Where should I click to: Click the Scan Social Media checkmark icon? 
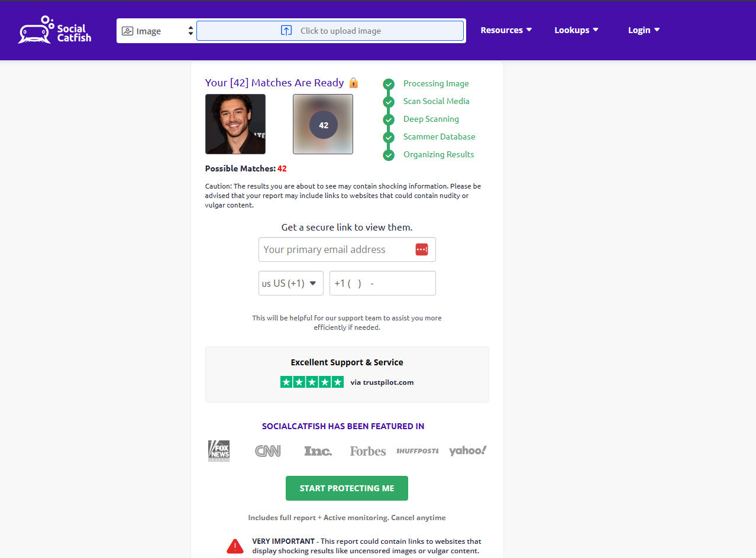click(x=389, y=102)
